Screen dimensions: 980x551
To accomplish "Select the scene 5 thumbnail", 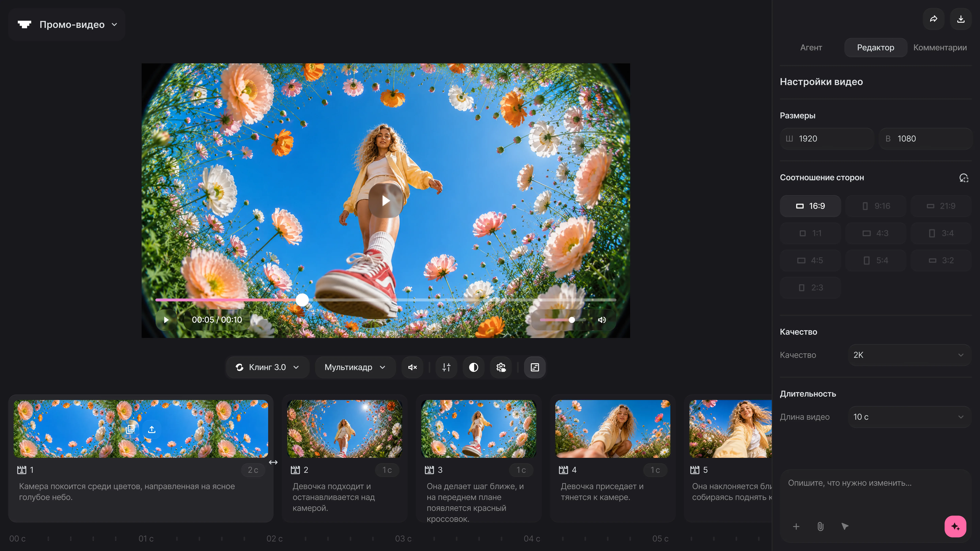I will [730, 429].
